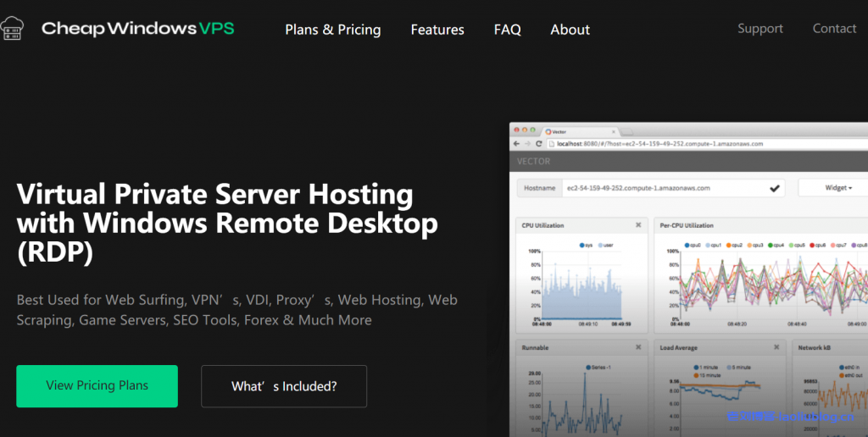The width and height of the screenshot is (868, 437).
Task: Close the Load Average widget
Action: (777, 347)
